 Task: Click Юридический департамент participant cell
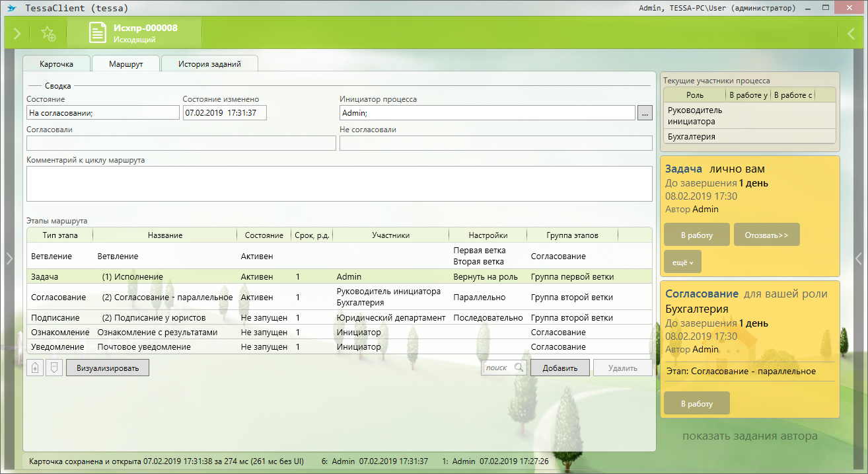tap(390, 318)
